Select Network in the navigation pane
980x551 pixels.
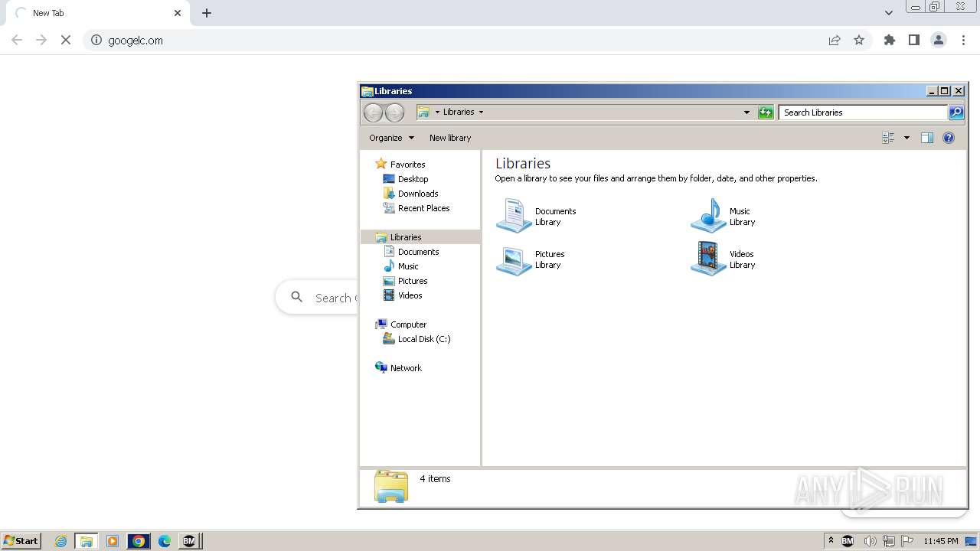[x=398, y=368]
